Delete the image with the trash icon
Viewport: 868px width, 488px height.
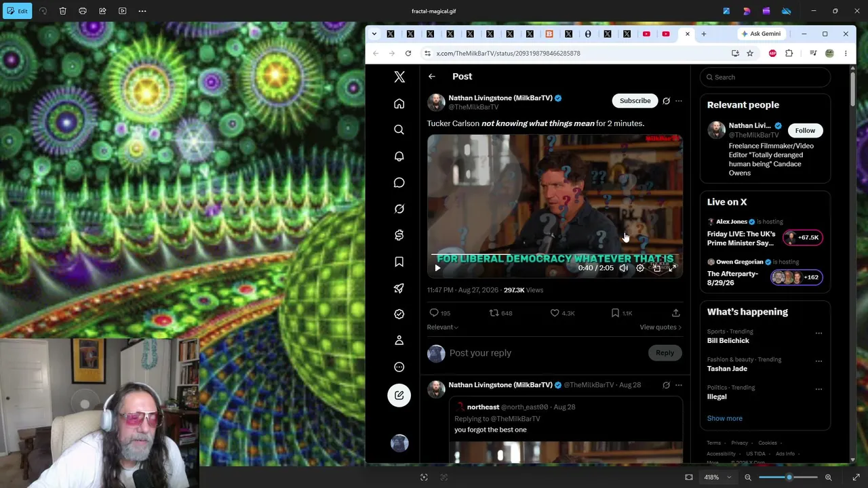(62, 11)
